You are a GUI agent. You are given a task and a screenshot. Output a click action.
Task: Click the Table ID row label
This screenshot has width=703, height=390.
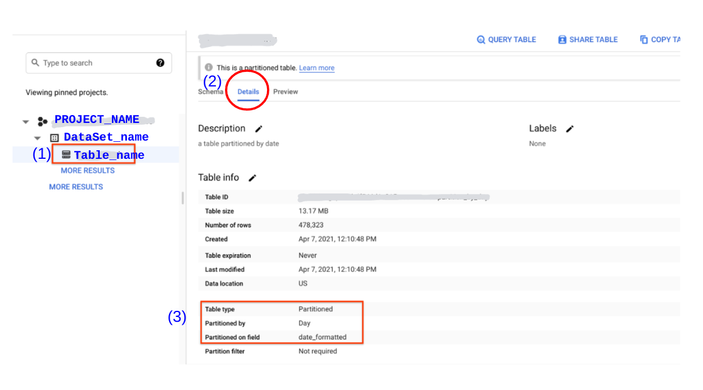[x=217, y=197]
